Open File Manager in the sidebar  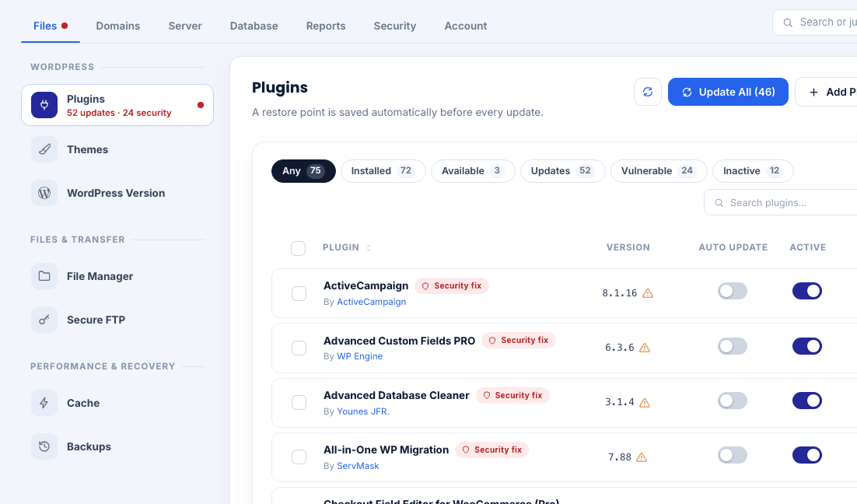click(x=117, y=276)
